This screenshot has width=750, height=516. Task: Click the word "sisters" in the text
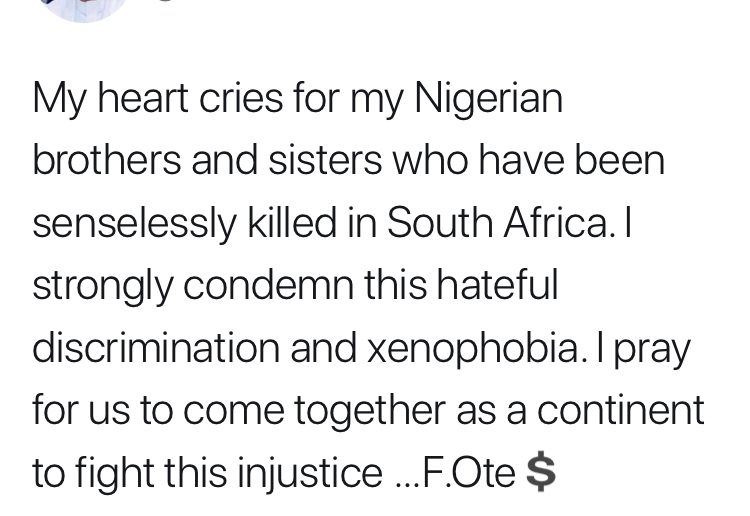325,161
